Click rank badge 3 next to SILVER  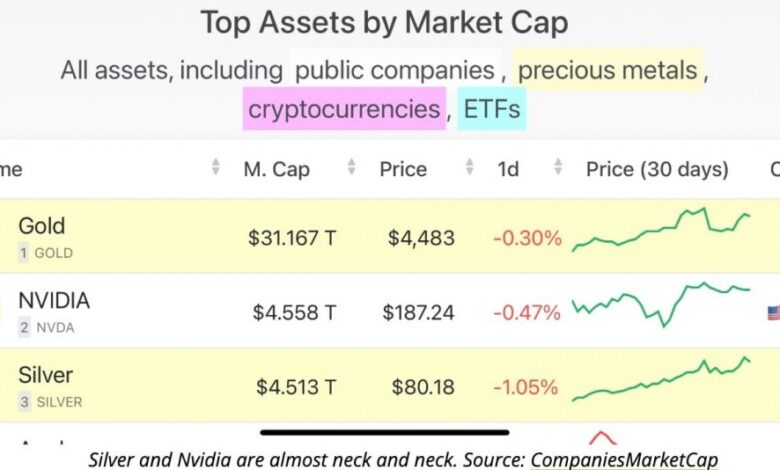pyautogui.click(x=23, y=402)
